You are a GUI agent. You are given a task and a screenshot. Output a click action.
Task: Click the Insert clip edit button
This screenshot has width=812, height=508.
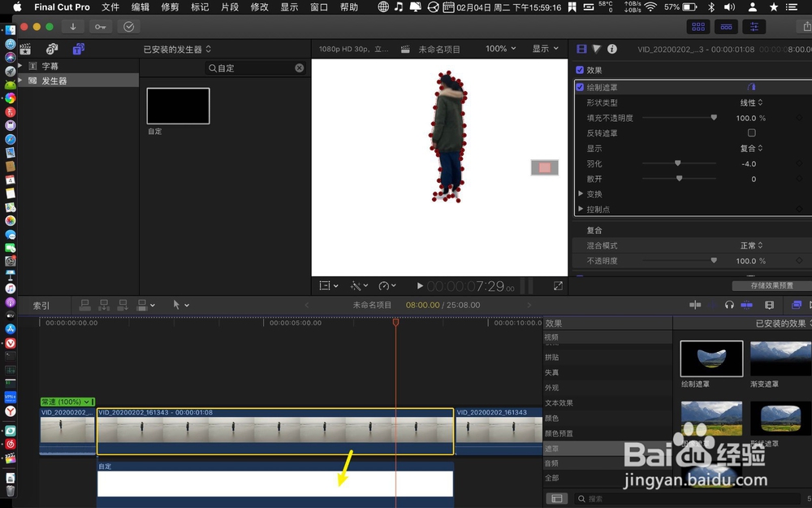click(x=104, y=306)
